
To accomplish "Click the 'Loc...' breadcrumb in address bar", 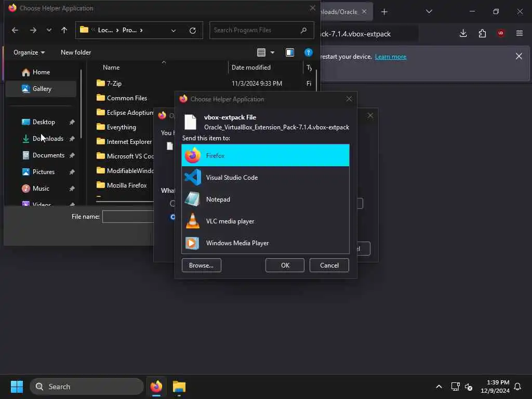I will (105, 30).
